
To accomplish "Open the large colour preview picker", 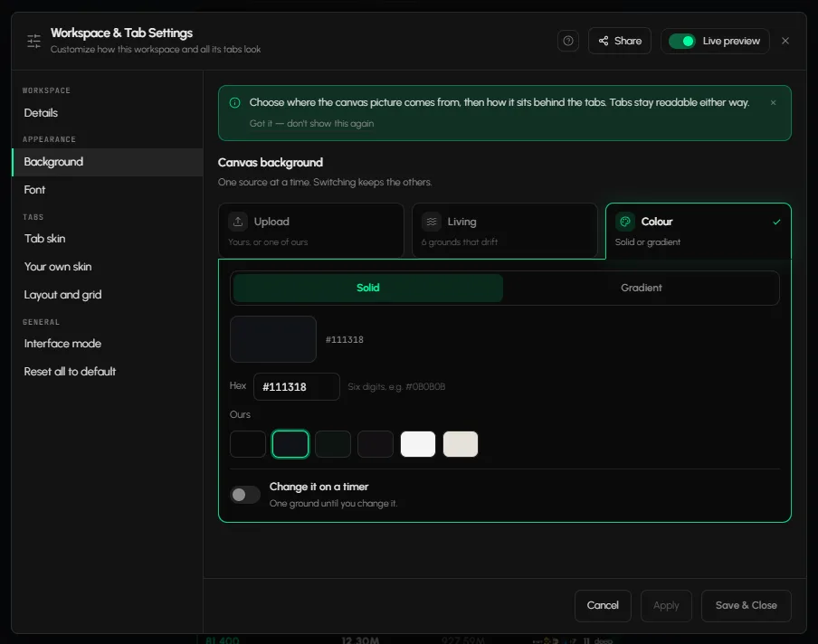I will coord(273,339).
